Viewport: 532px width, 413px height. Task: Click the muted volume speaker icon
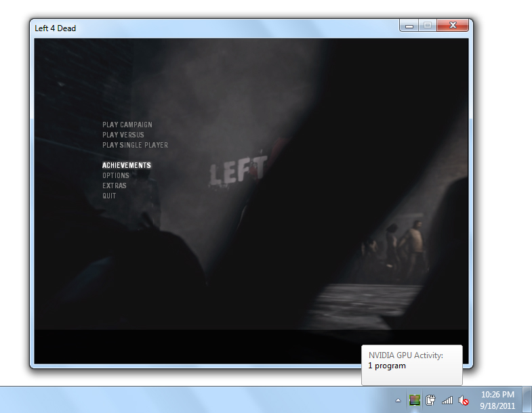click(463, 400)
